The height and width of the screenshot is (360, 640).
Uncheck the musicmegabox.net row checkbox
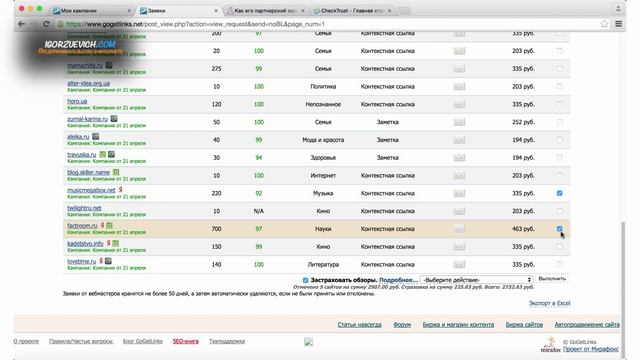coord(560,193)
